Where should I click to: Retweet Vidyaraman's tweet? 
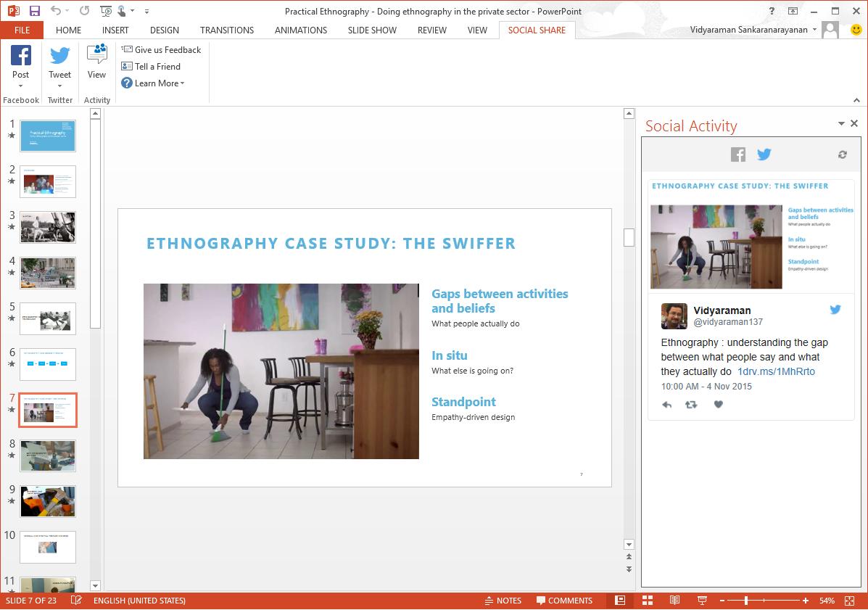(x=691, y=405)
